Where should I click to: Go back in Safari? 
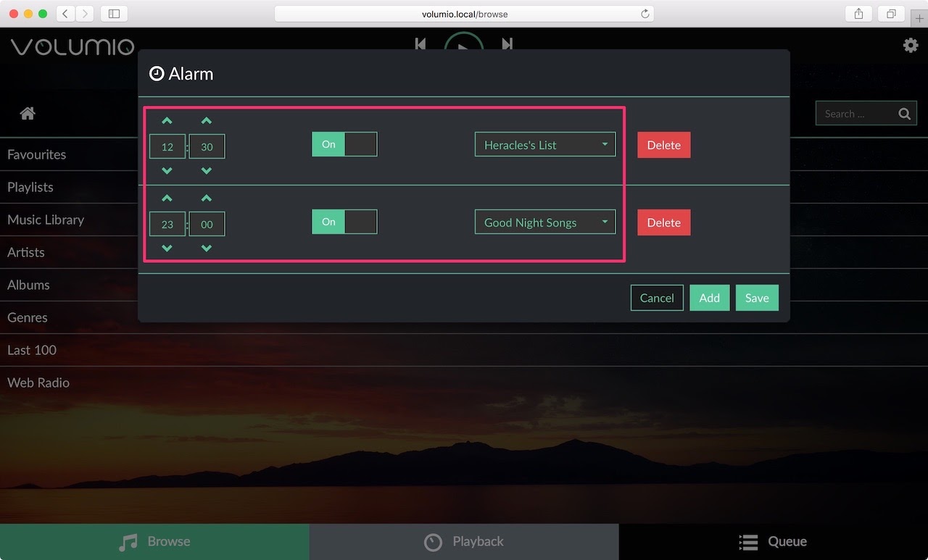point(65,14)
